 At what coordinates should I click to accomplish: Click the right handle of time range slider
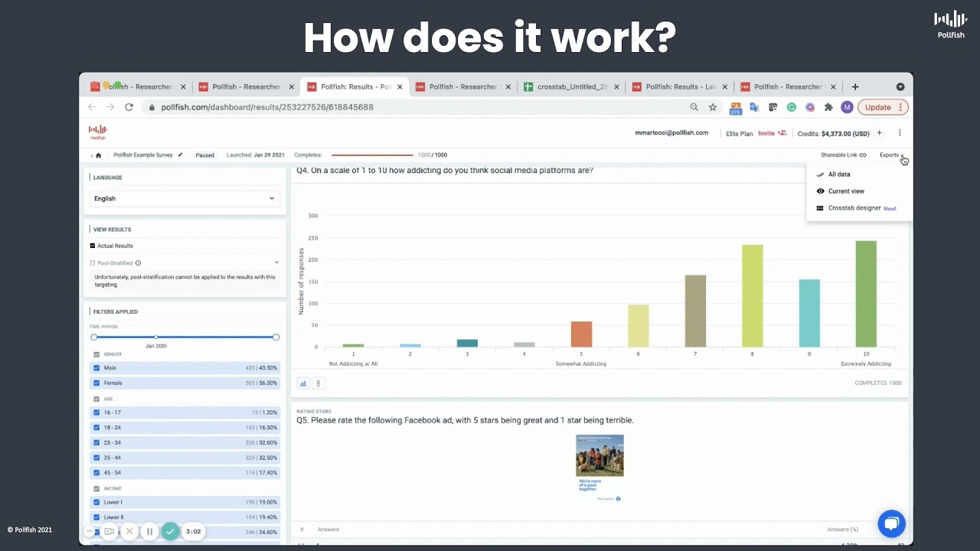(276, 337)
